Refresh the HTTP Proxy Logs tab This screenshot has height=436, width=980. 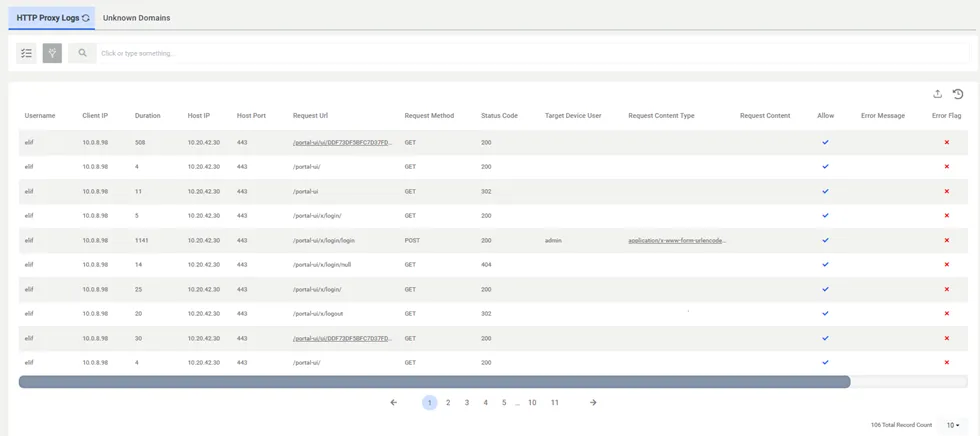[x=86, y=18]
